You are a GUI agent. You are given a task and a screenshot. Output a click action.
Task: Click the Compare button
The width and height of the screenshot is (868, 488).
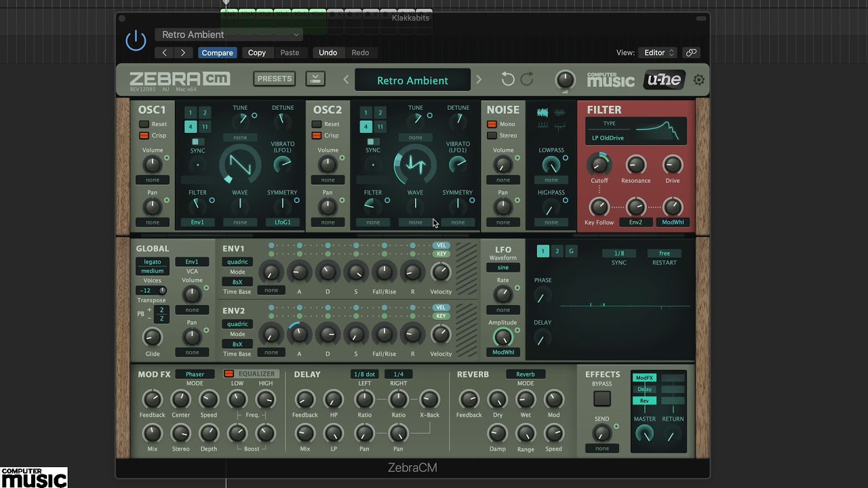click(x=217, y=52)
